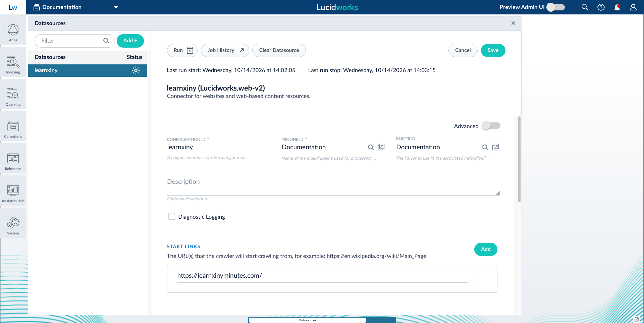Image resolution: width=644 pixels, height=323 pixels.
Task: Add a new start link
Action: [x=486, y=249]
